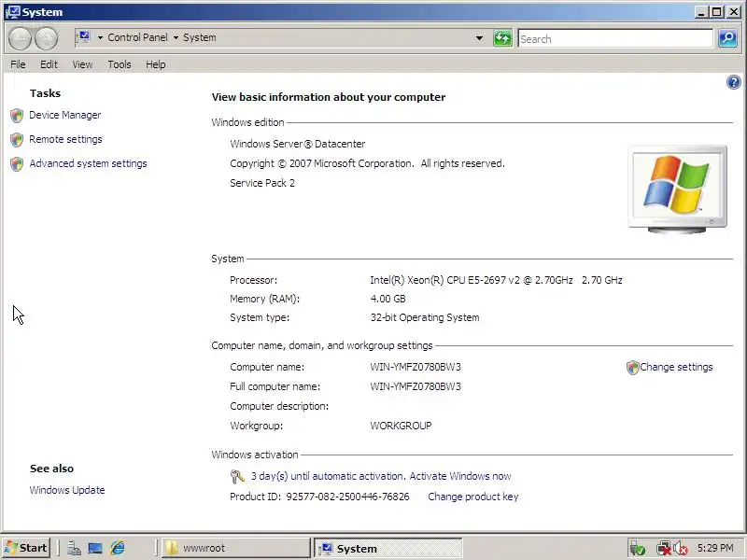Switch to wwwroot taskbar window
Image resolution: width=747 pixels, height=560 pixels.
coord(236,548)
